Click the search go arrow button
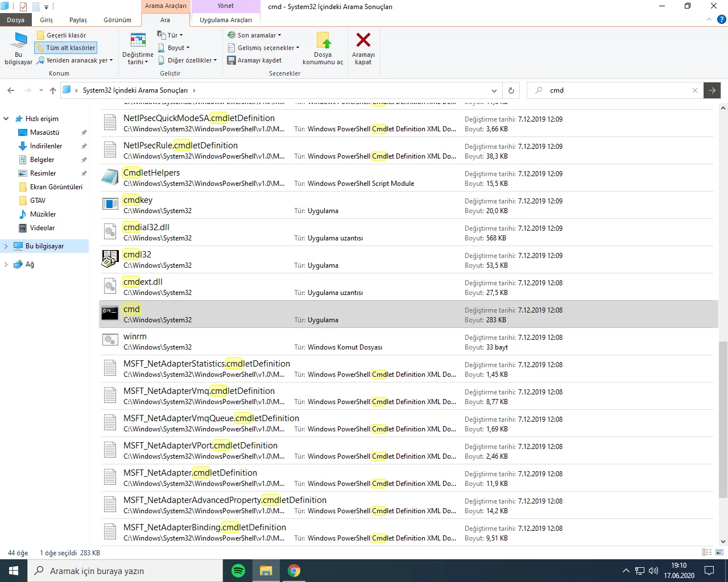The height and width of the screenshot is (582, 728). [x=712, y=90]
